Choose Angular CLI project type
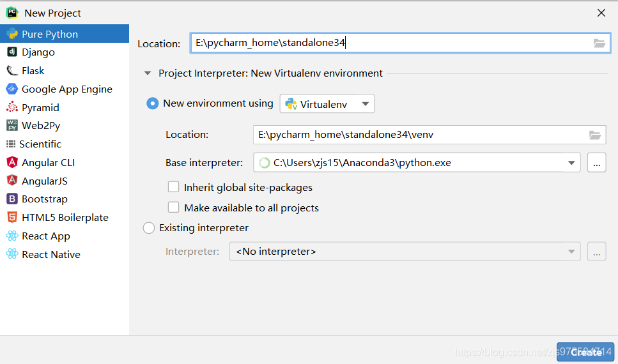This screenshot has height=364, width=618. pos(65,162)
